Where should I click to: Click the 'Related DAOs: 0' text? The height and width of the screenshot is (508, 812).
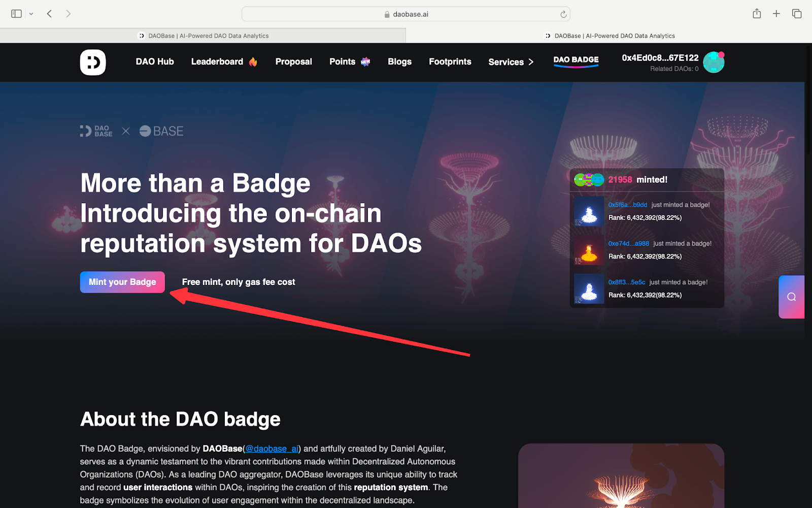[674, 69]
